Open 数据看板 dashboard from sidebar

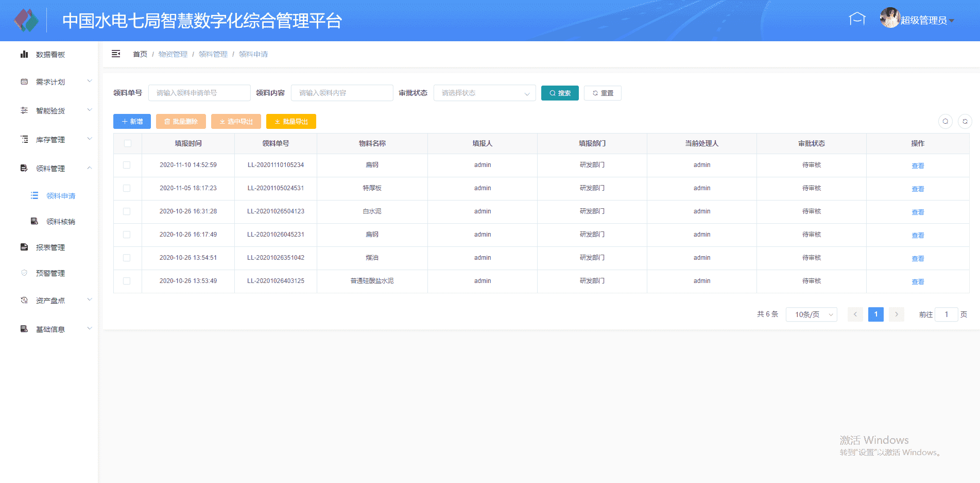(50, 55)
